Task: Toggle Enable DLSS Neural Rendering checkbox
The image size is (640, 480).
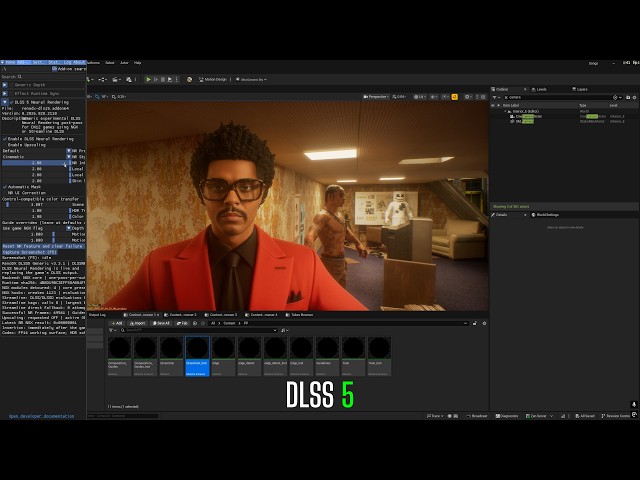Action: (5, 139)
